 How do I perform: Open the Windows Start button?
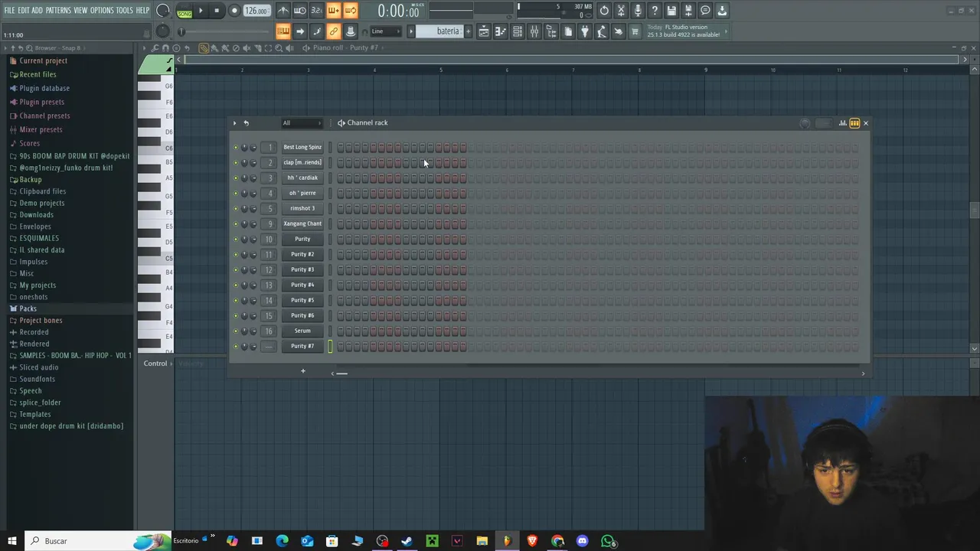click(x=11, y=541)
